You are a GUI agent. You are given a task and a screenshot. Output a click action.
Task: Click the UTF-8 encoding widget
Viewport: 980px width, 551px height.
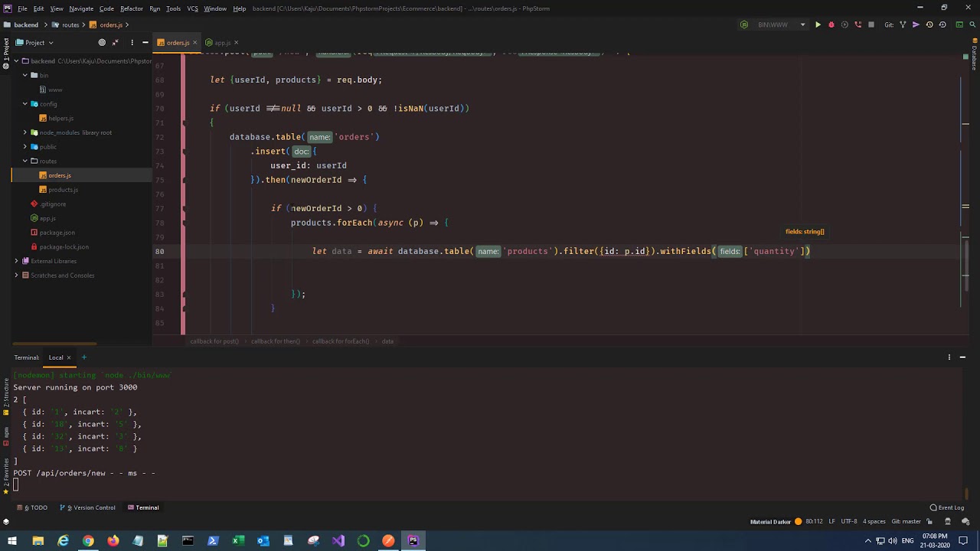[x=849, y=522]
